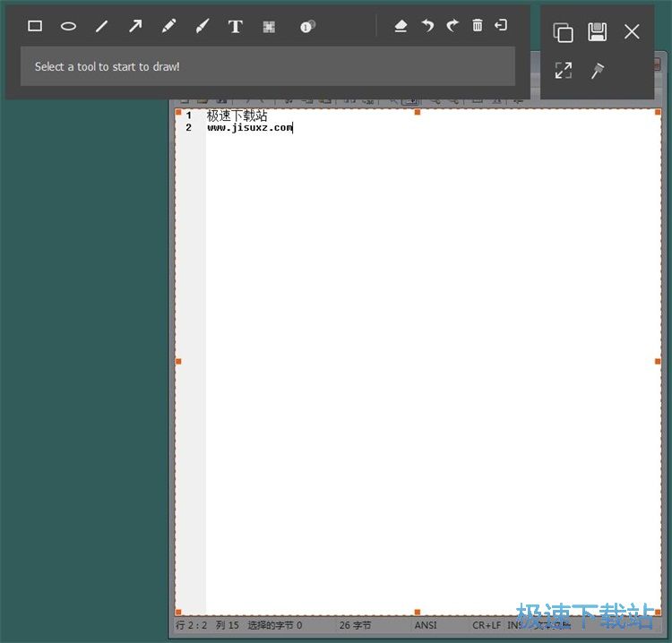Click line number 2 in the gutter
The width and height of the screenshot is (672, 643).
[x=188, y=128]
